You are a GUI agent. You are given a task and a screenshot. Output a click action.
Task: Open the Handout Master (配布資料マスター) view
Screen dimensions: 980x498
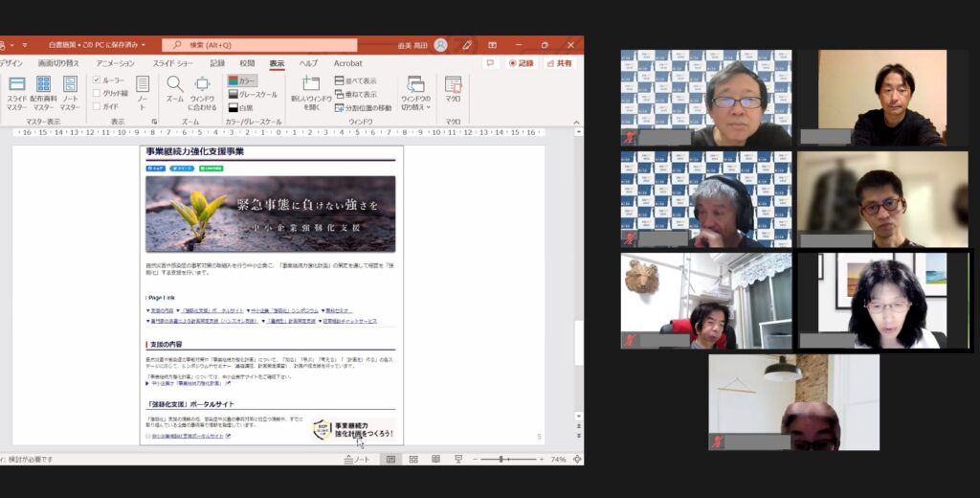point(43,93)
